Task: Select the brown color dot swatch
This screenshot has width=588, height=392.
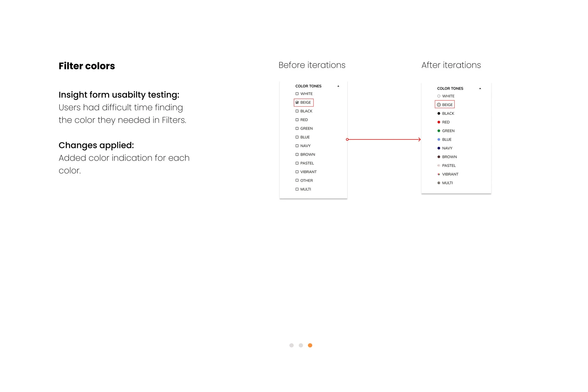Action: pos(439,157)
